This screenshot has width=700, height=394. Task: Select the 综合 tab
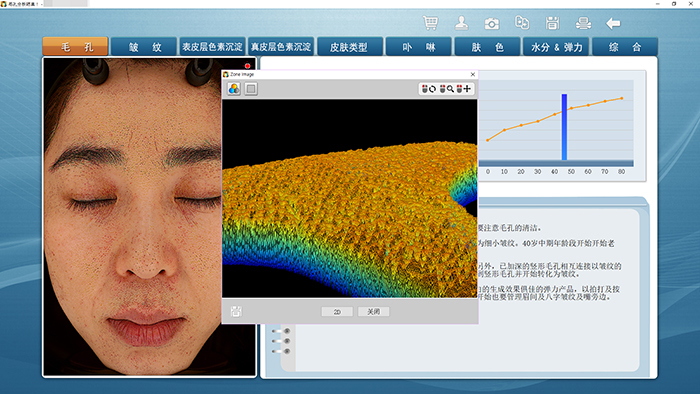625,47
